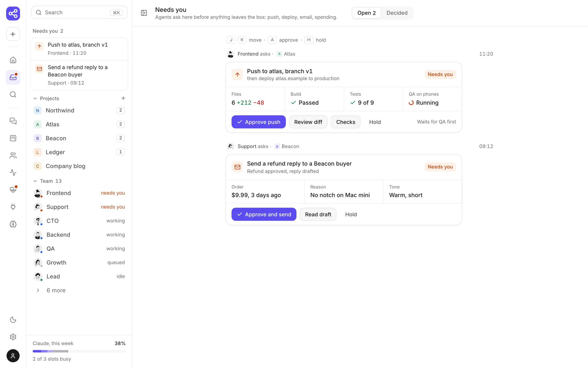Click Approve push button
This screenshot has height=368, width=588.
258,122
